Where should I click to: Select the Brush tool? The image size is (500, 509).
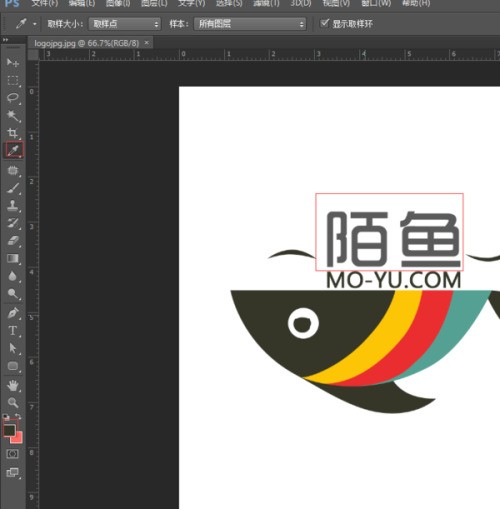(x=13, y=188)
